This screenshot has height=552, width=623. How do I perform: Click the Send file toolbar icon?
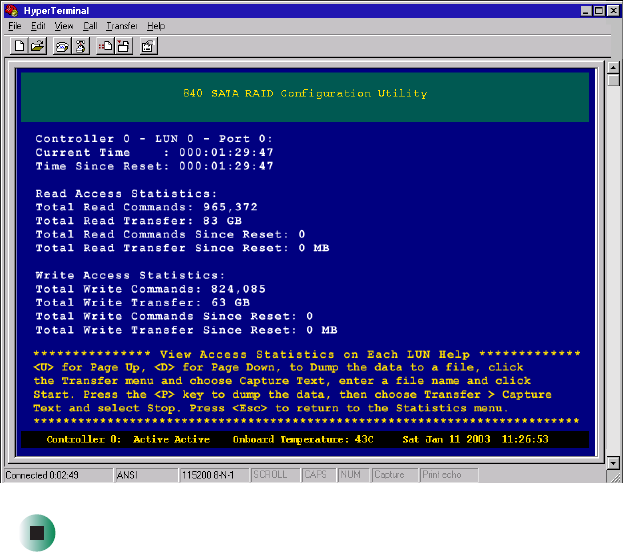(105, 46)
